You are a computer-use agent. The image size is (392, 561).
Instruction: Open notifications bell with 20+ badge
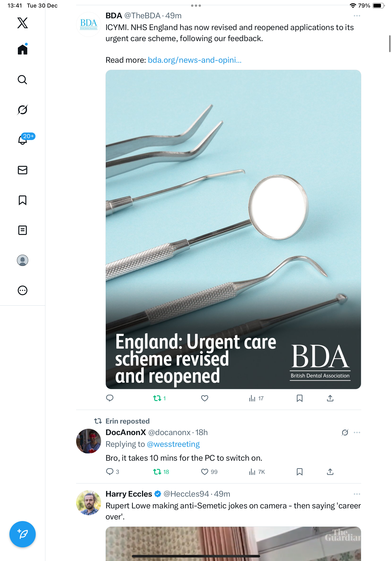click(x=23, y=140)
